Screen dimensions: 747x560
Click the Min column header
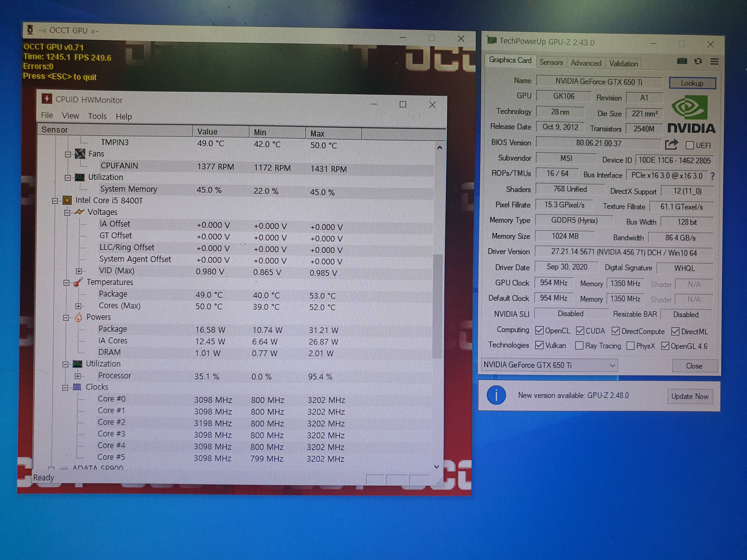pos(277,132)
